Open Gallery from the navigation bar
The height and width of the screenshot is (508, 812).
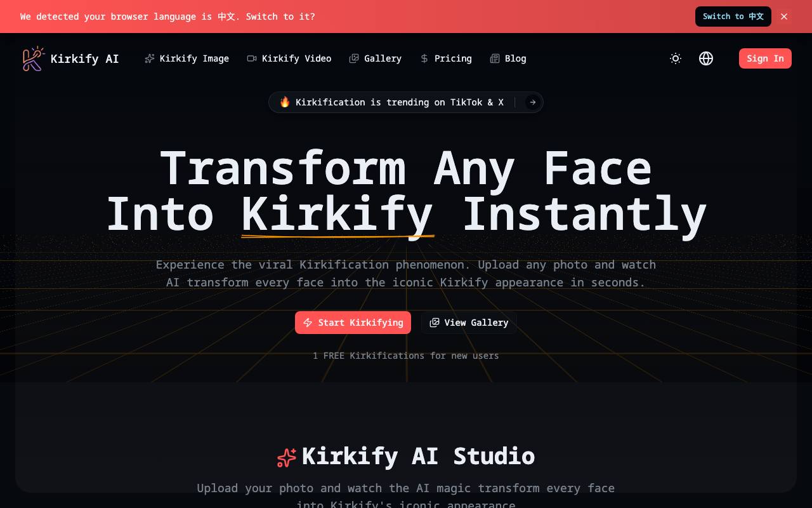tap(375, 58)
